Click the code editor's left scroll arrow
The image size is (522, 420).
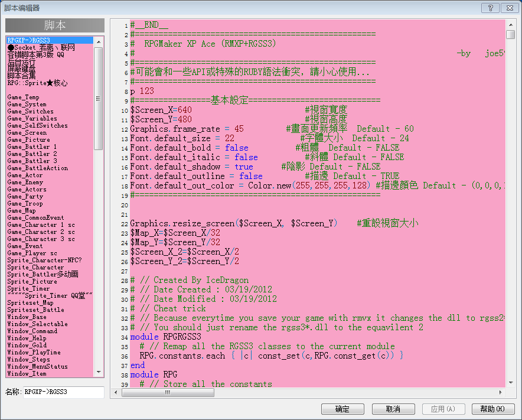[x=116, y=392]
